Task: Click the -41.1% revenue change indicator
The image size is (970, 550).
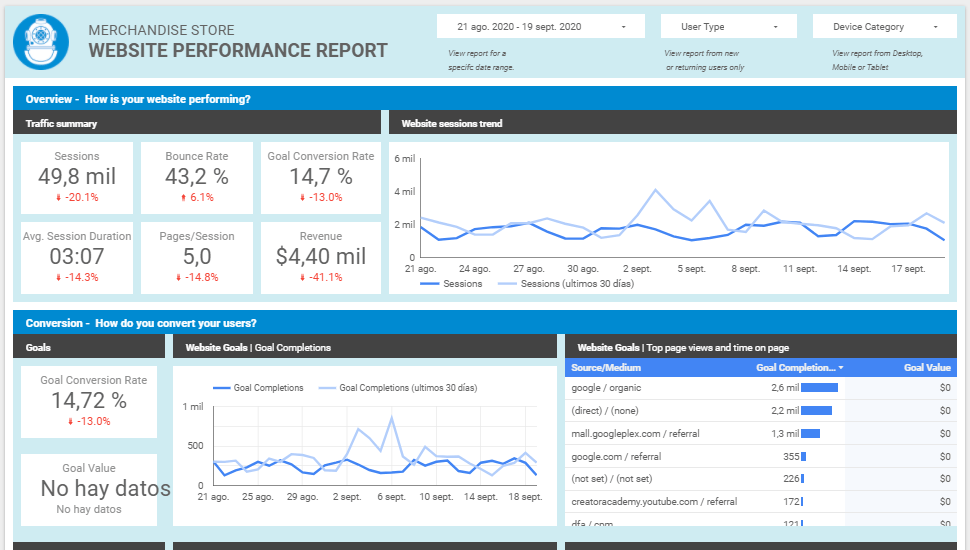Action: 320,277
